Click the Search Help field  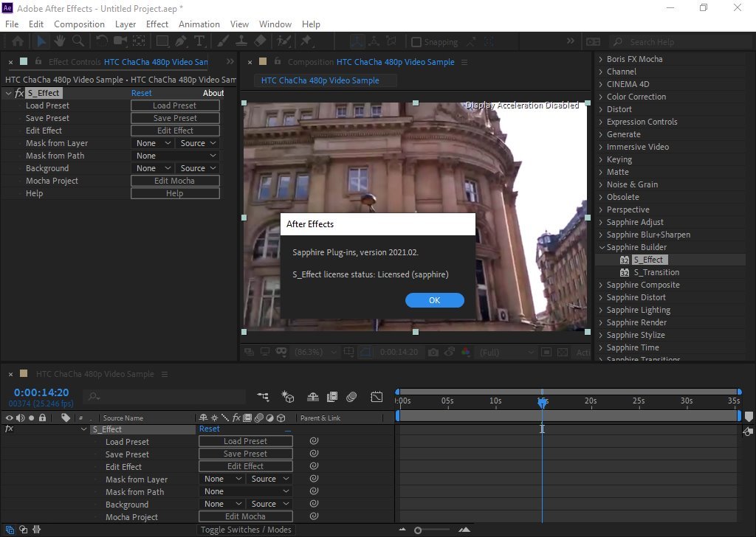[x=679, y=42]
